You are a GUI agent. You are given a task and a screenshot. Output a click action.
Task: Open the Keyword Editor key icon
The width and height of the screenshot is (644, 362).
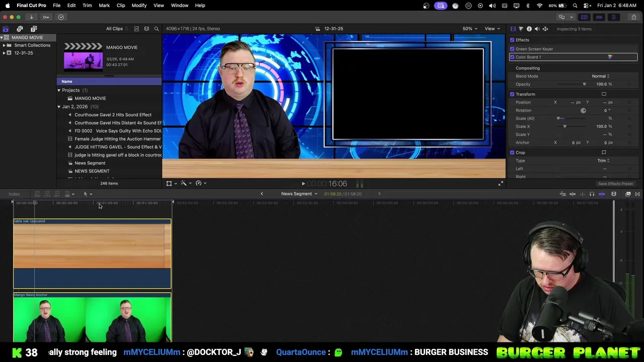[46, 17]
